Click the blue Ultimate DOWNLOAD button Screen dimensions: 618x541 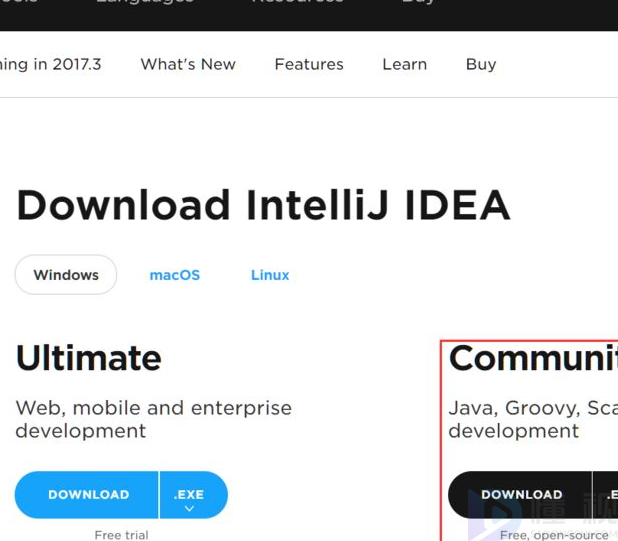click(87, 495)
